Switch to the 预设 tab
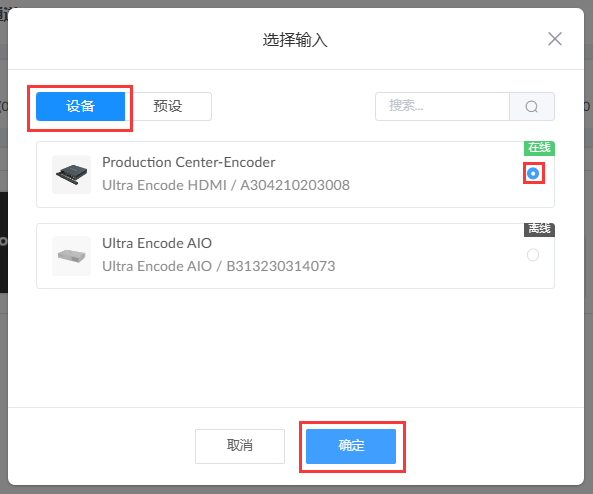593x494 pixels. [x=168, y=106]
